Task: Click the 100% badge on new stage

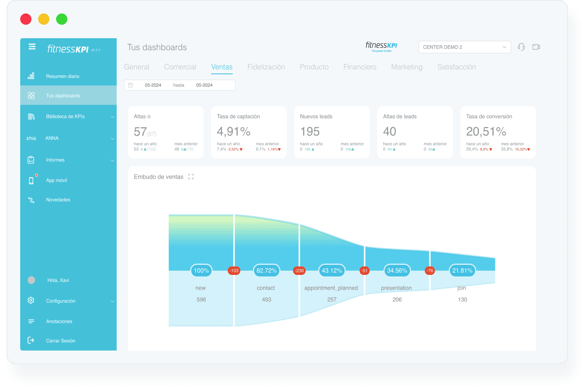Action: pos(201,270)
